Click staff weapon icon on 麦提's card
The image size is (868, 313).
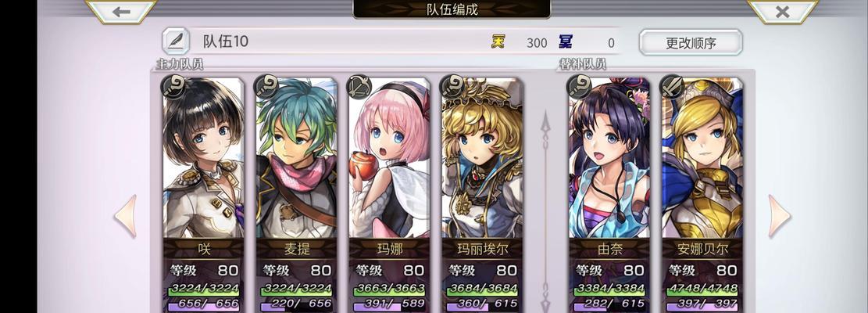click(266, 86)
